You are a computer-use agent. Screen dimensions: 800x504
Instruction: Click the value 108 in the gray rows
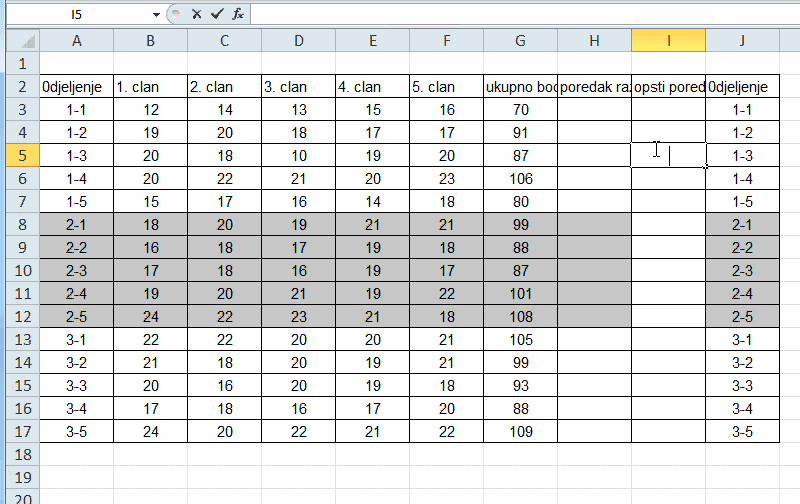[x=520, y=317]
